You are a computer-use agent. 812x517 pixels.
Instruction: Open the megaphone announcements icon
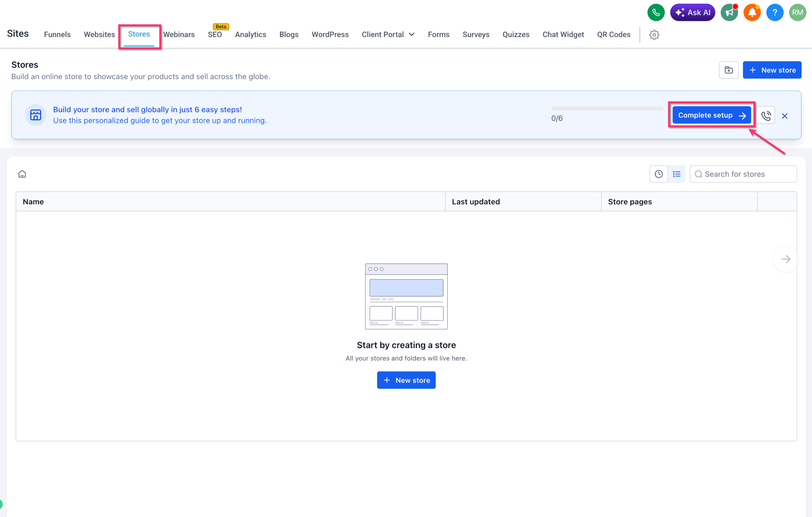729,12
